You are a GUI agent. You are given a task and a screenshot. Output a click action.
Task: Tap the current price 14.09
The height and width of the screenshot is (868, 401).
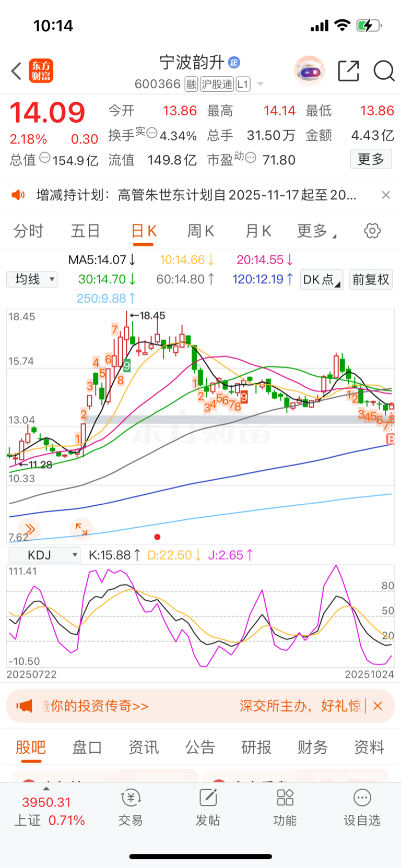(x=48, y=113)
